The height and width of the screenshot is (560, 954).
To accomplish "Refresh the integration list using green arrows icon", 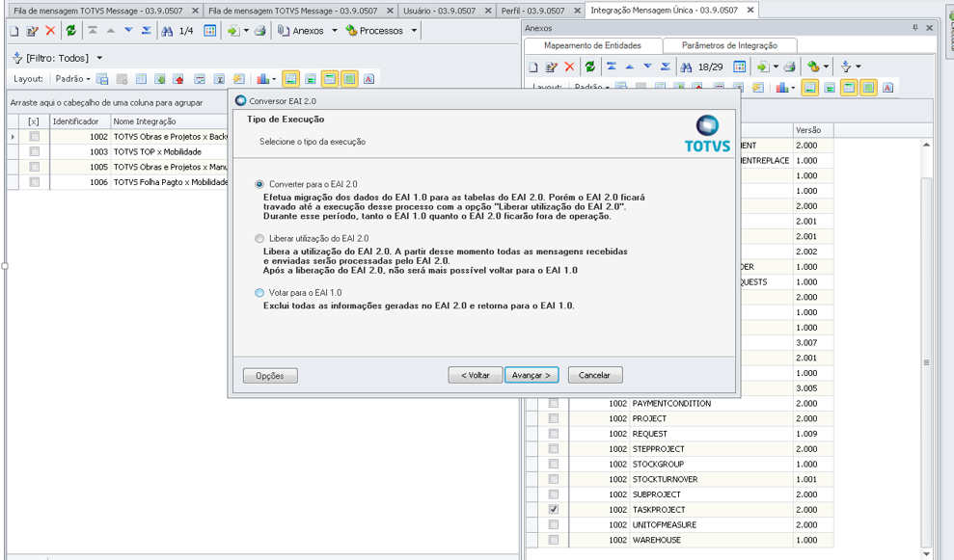I will [x=71, y=31].
